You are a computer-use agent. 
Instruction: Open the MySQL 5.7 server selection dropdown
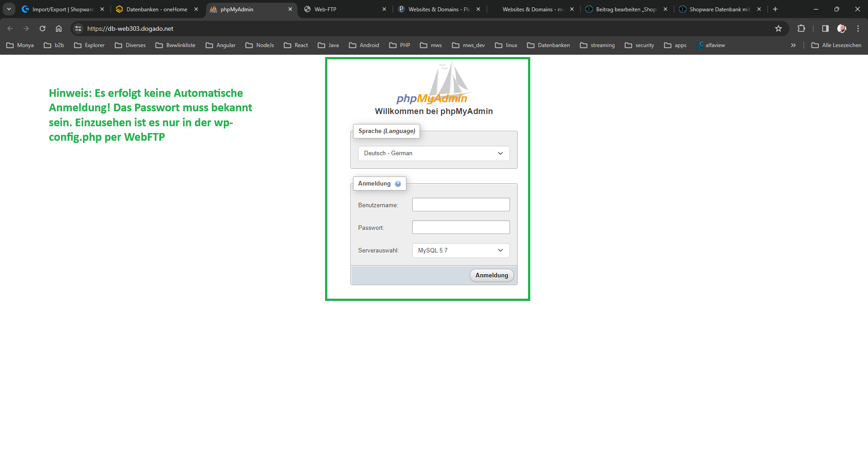click(x=461, y=251)
